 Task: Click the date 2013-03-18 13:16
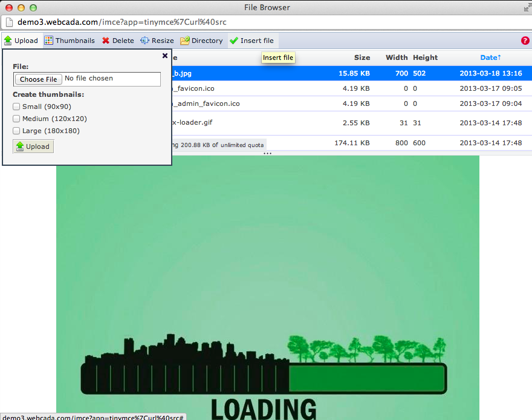point(491,73)
